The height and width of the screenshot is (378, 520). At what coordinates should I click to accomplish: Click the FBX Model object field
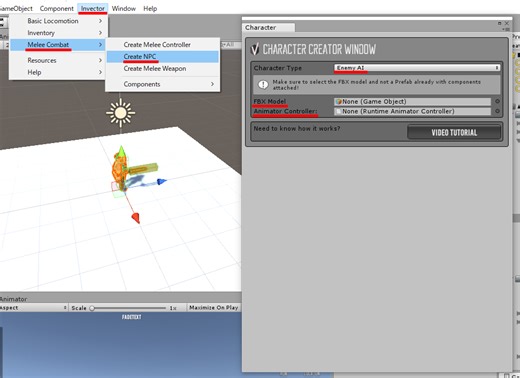412,101
